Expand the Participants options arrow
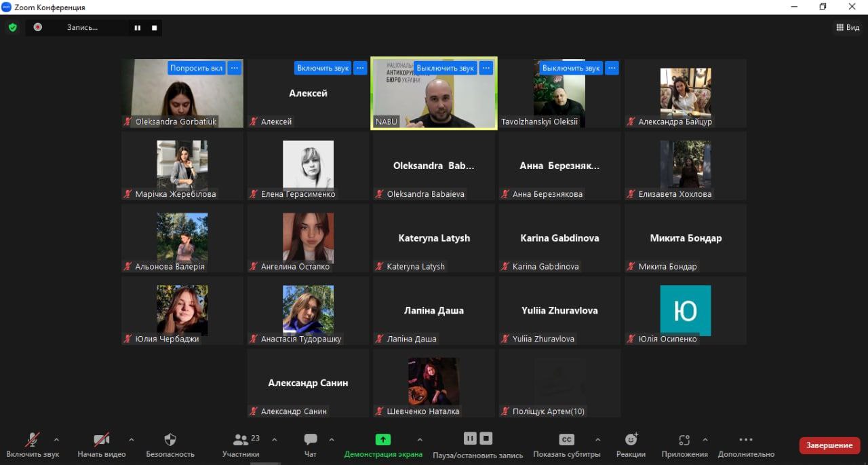The image size is (868, 465). click(x=274, y=439)
